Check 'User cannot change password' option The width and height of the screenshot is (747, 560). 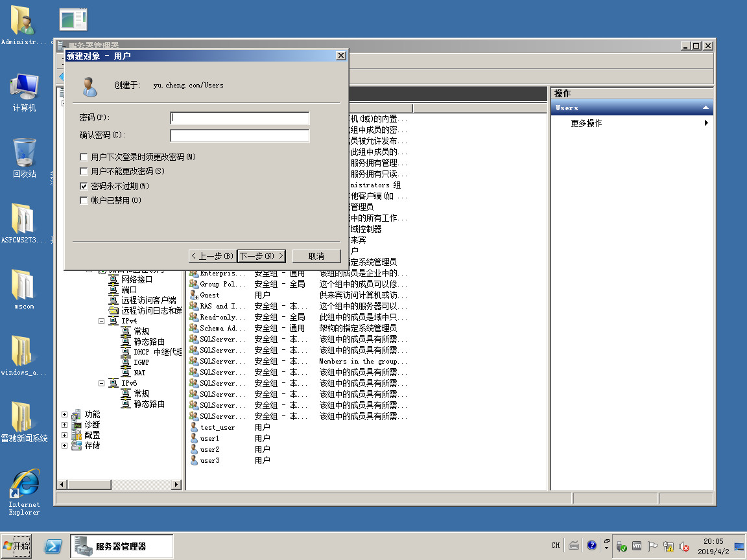coord(84,171)
